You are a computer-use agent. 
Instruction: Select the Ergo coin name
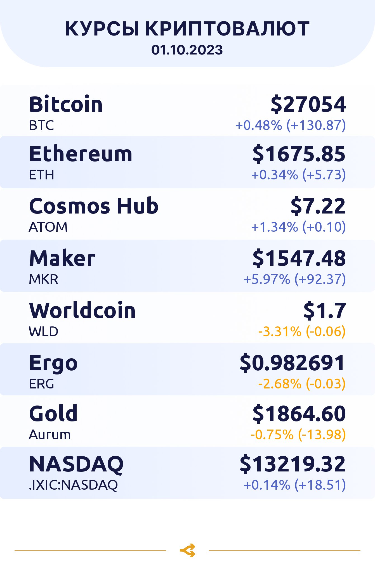(53, 363)
